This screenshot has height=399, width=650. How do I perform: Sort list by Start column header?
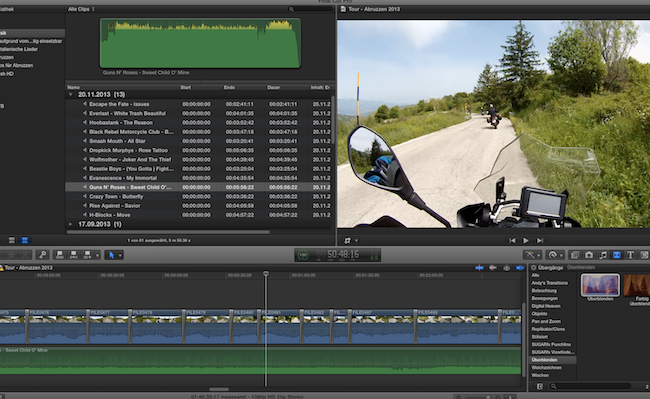coord(186,87)
